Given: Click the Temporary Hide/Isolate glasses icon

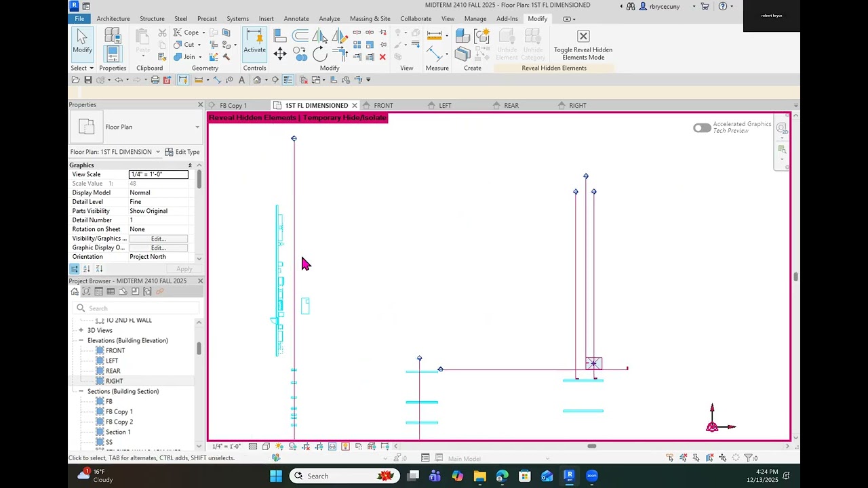Looking at the screenshot, I should 332,446.
